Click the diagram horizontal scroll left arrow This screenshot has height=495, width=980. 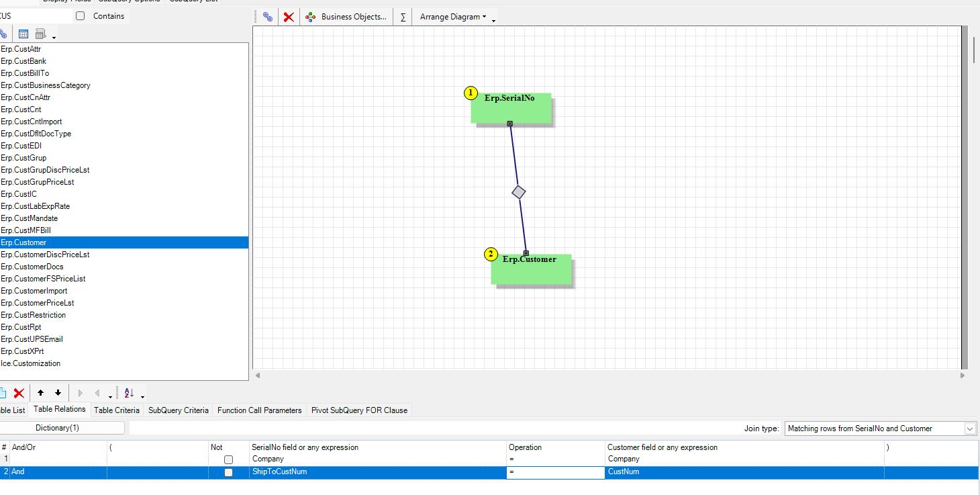pos(257,375)
